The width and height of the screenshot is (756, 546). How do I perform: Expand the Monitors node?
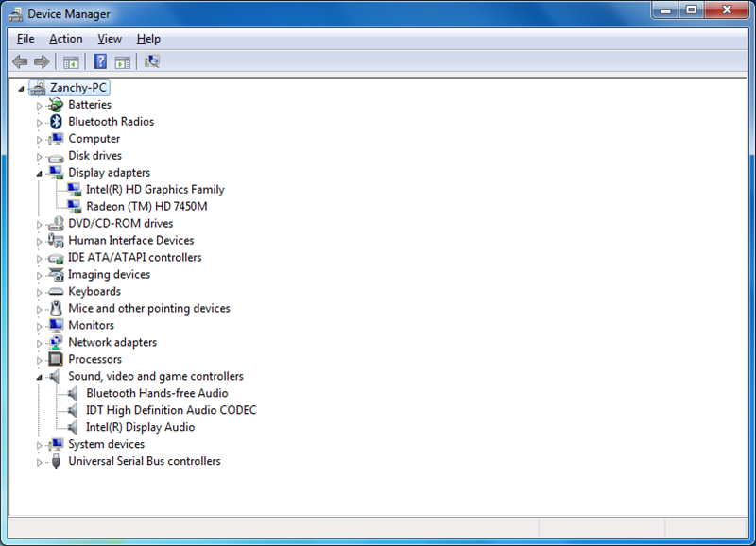[x=39, y=326]
